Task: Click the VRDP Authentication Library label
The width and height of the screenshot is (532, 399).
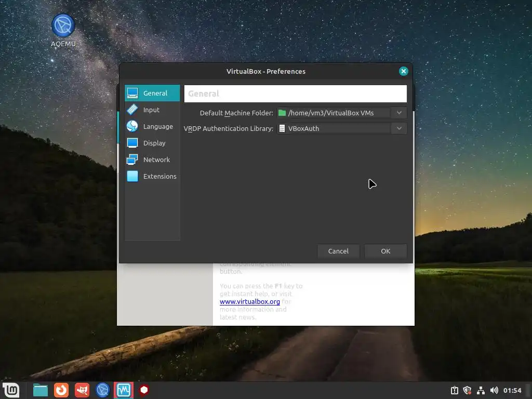Action: 229,129
